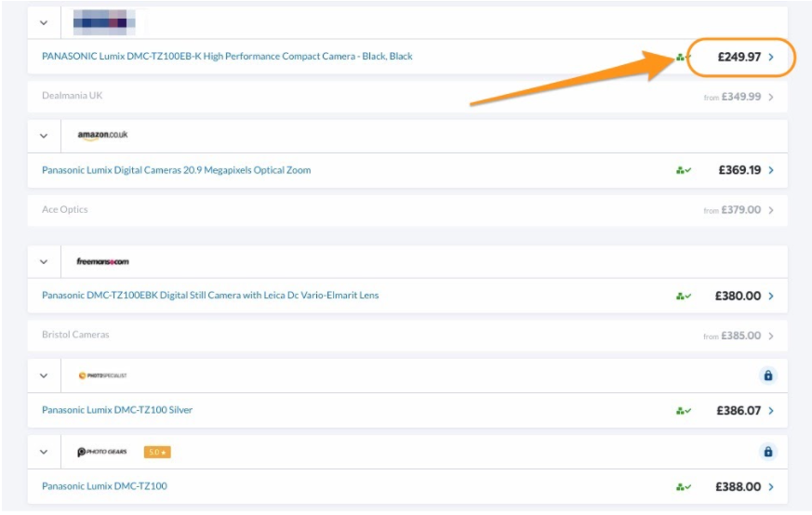Click the arrow beside from £379.00
Image resolution: width=812 pixels, height=515 pixels.
tap(771, 210)
